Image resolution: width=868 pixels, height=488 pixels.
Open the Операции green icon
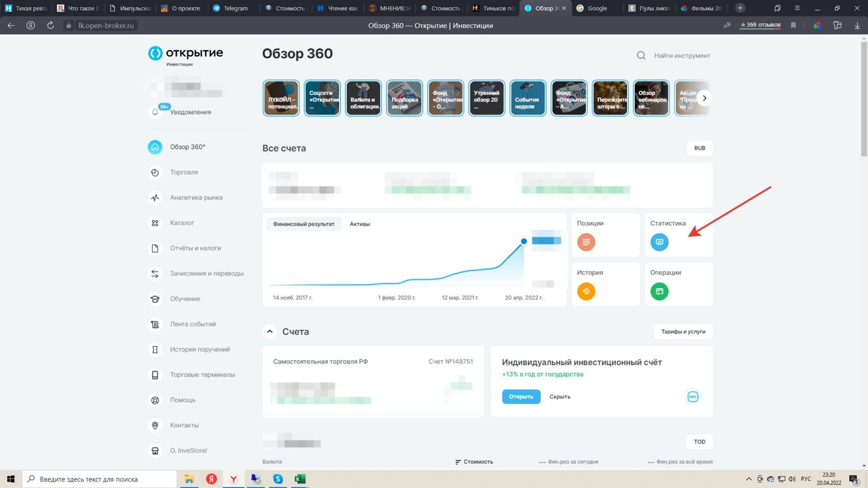(x=659, y=291)
